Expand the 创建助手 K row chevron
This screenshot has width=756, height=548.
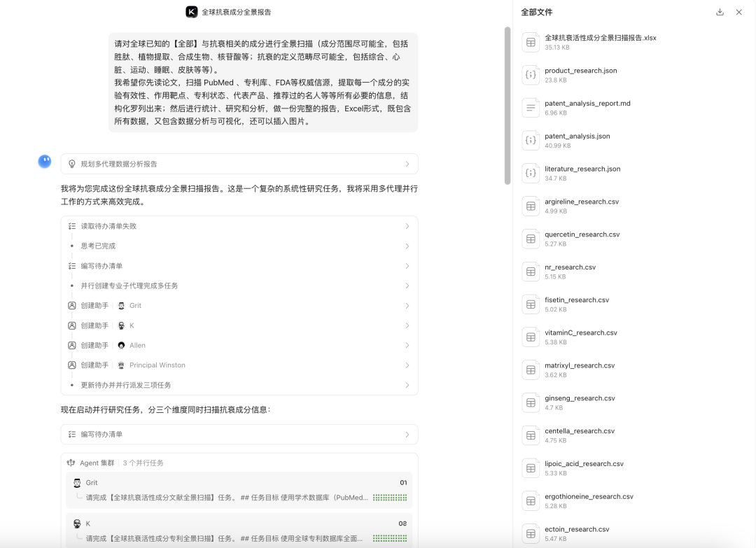coord(407,326)
